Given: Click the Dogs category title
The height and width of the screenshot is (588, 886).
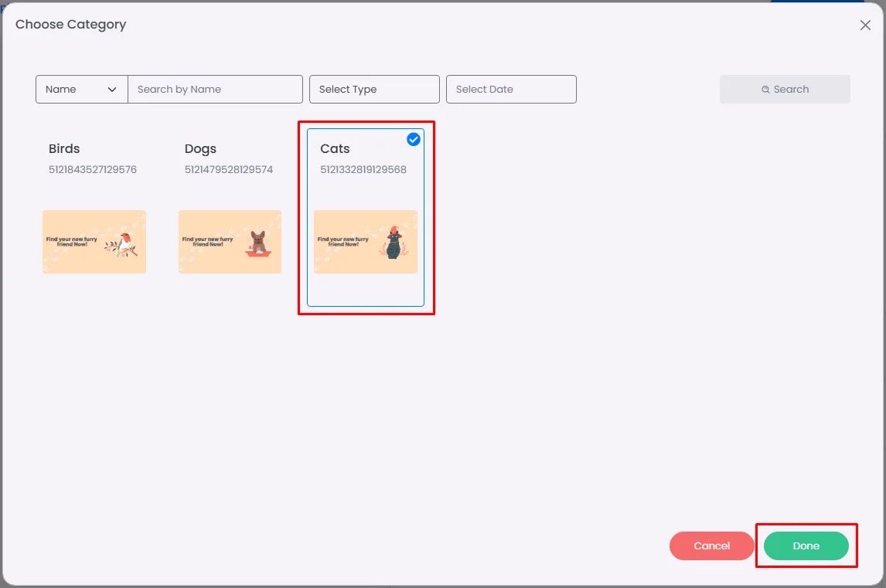Looking at the screenshot, I should [x=200, y=148].
